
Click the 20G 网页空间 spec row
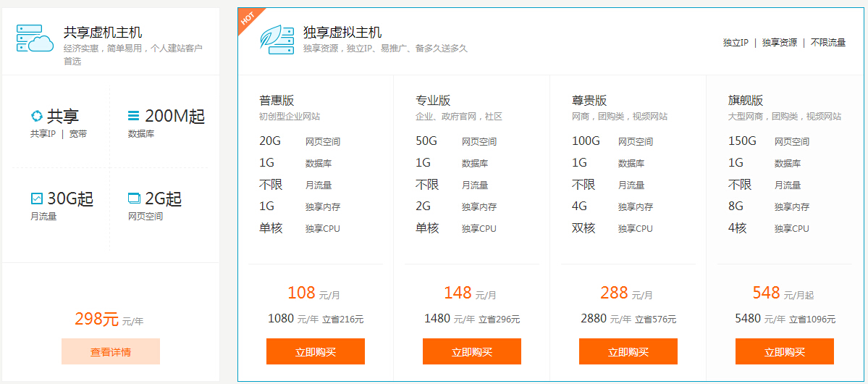click(x=300, y=141)
